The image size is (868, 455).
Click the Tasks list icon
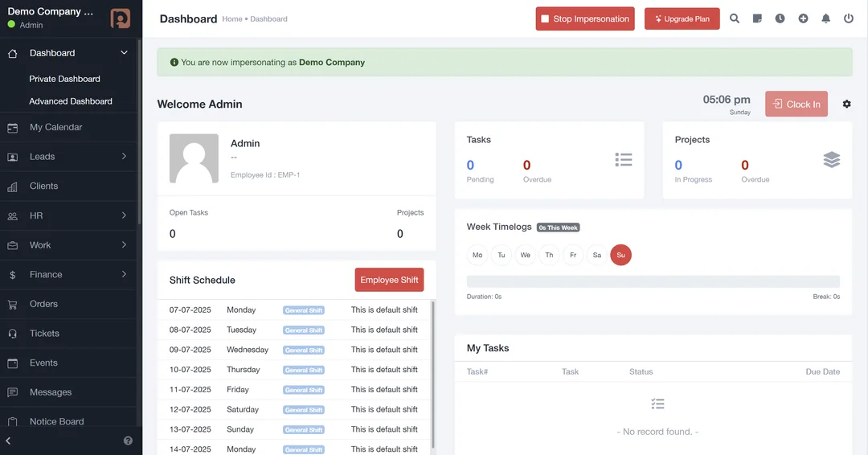(x=624, y=159)
